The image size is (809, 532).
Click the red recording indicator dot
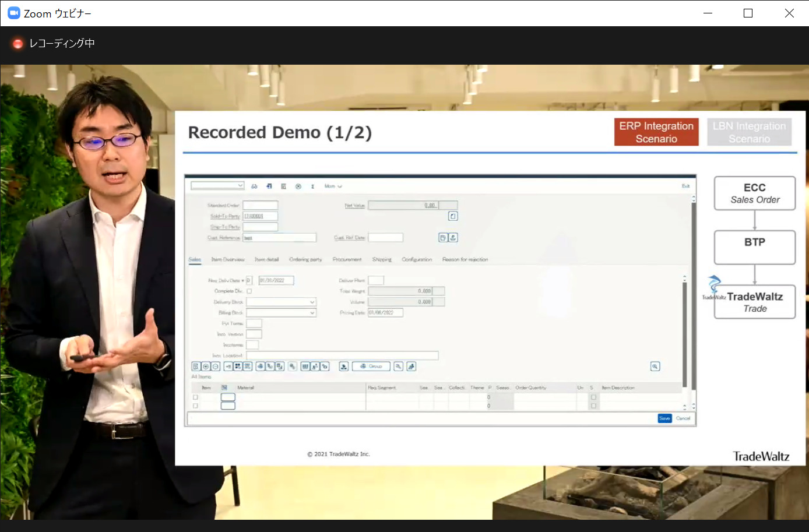[17, 44]
